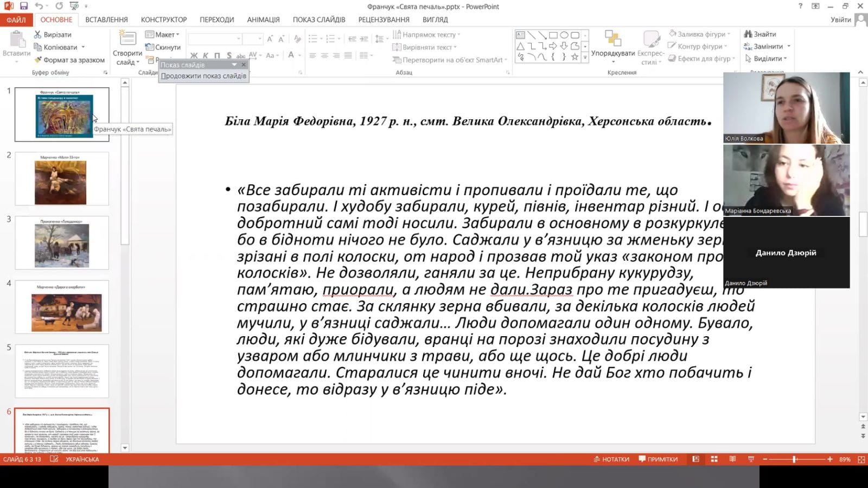Click Продовжити показ слайдів button

(x=203, y=76)
